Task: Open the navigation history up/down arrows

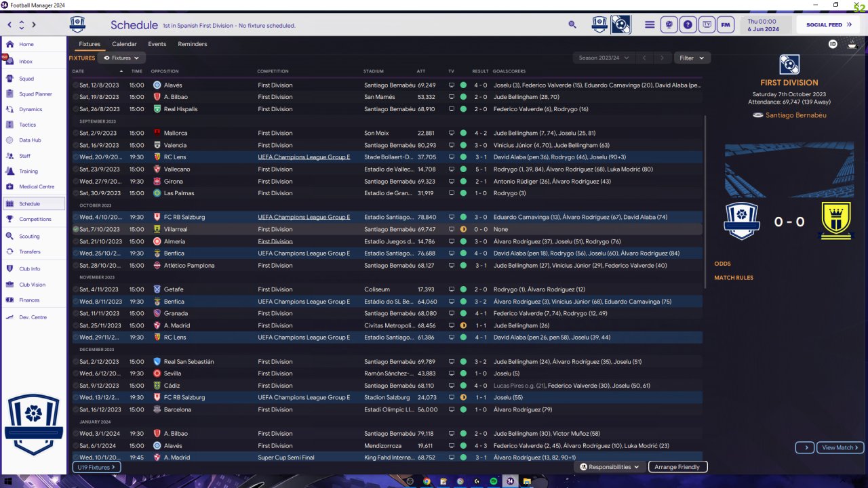Action: (22, 24)
